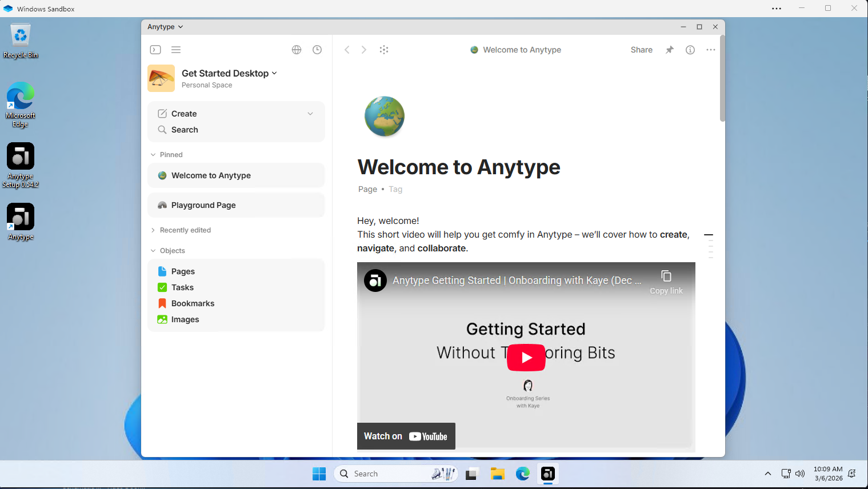The height and width of the screenshot is (489, 868).
Task: Click Watch on YouTube button
Action: 406,436
